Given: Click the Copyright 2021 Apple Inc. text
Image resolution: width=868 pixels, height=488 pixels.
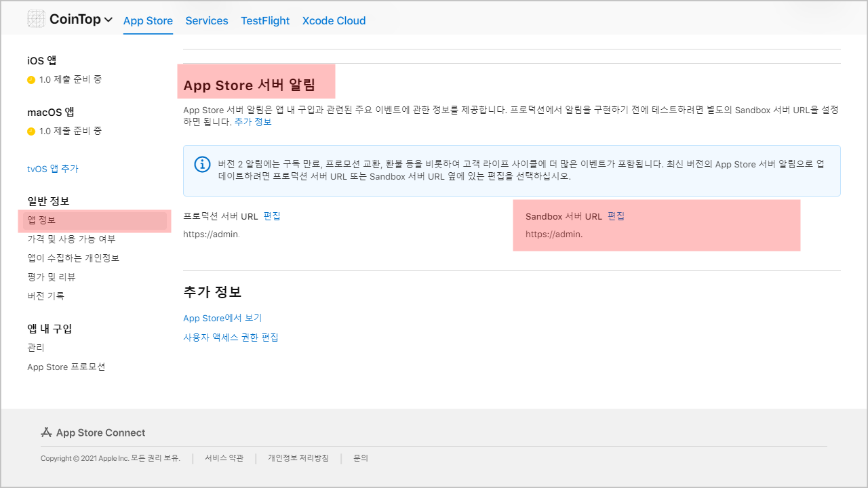Looking at the screenshot, I should pos(111,458).
